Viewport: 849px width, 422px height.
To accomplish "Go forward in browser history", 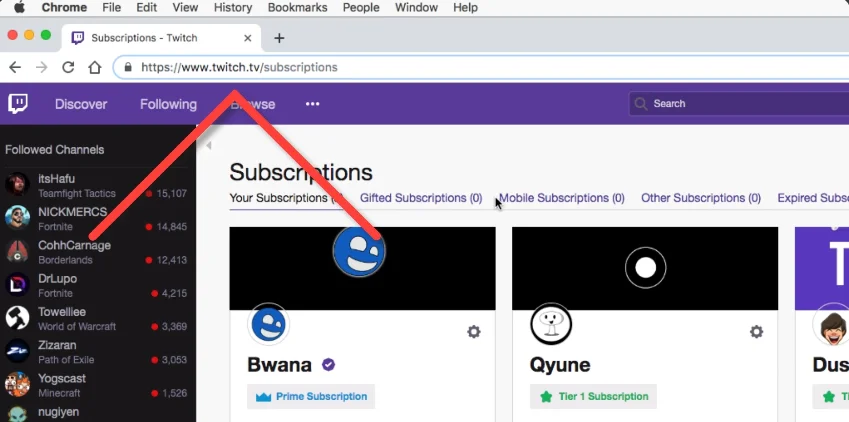I will (42, 67).
